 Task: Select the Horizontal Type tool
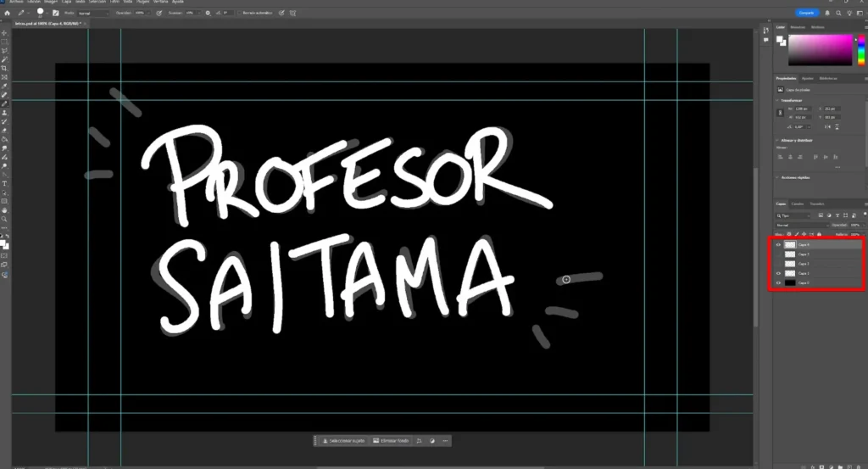pyautogui.click(x=4, y=183)
